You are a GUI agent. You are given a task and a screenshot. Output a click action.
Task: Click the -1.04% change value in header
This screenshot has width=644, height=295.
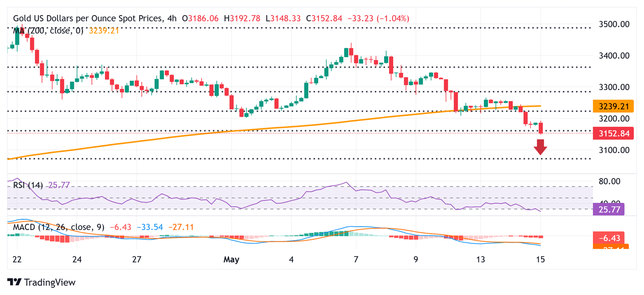394,18
